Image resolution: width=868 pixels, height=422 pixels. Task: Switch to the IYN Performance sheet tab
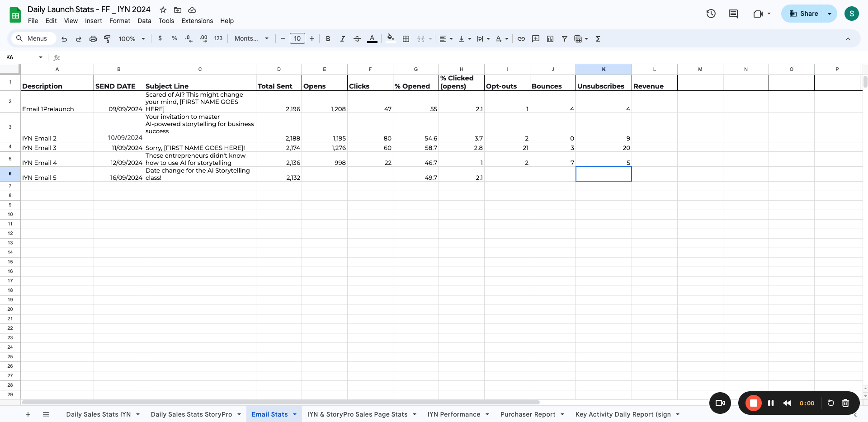(453, 414)
